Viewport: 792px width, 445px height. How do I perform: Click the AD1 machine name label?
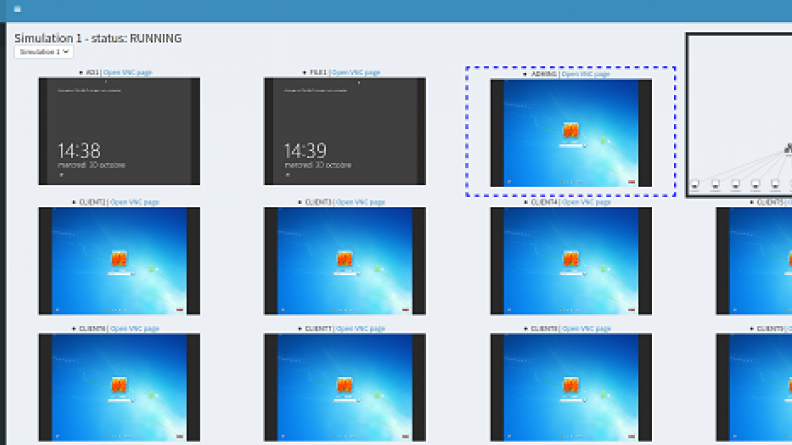pyautogui.click(x=92, y=72)
